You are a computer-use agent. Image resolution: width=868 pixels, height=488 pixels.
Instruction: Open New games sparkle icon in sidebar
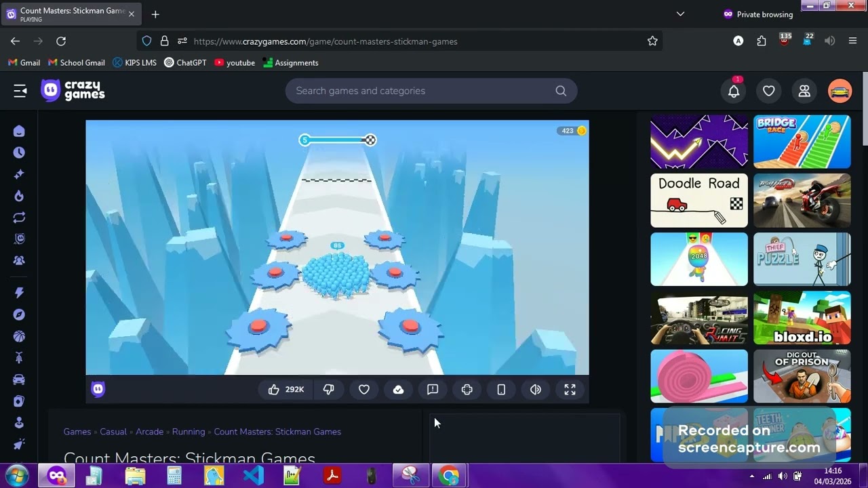(19, 174)
